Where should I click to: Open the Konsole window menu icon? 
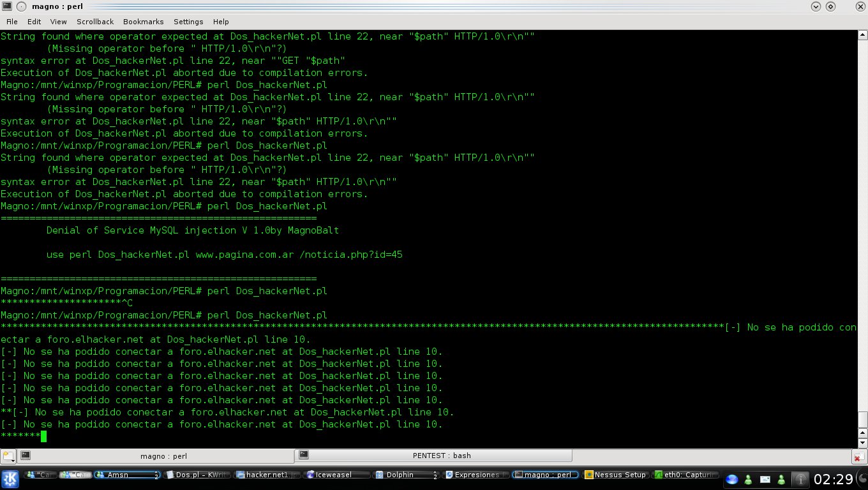(6, 6)
